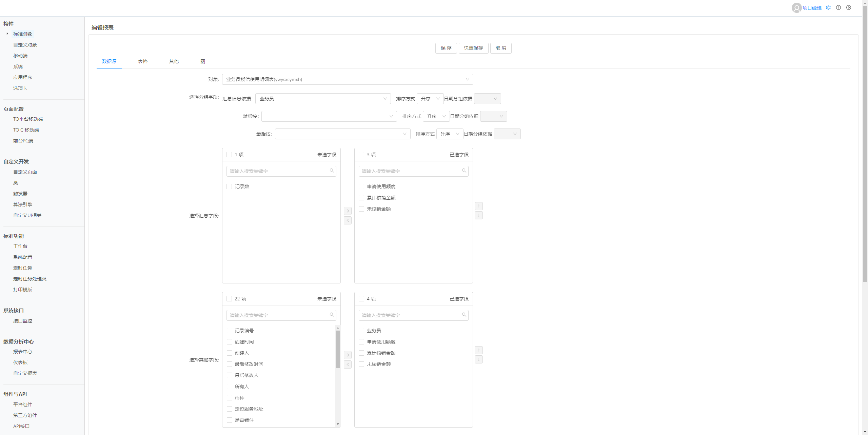This screenshot has height=435, width=868.
Task: Open date grouping dropdown in 然后按 row
Action: [x=493, y=116]
